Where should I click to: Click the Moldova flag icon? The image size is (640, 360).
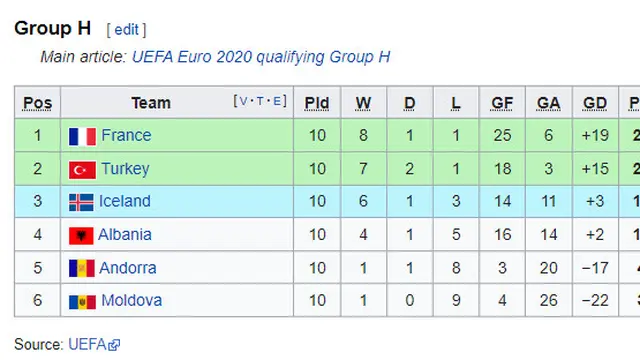(x=82, y=302)
